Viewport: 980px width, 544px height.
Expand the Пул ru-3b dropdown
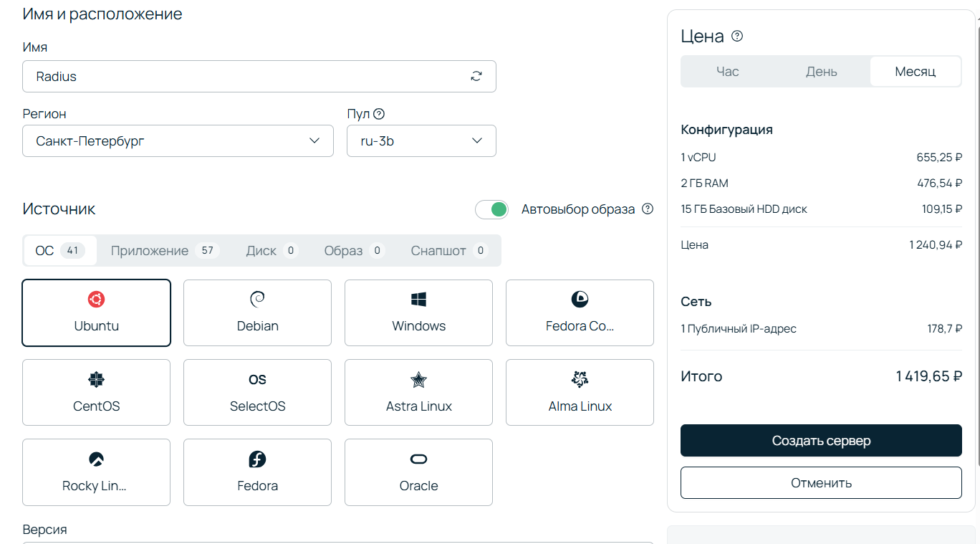[421, 141]
